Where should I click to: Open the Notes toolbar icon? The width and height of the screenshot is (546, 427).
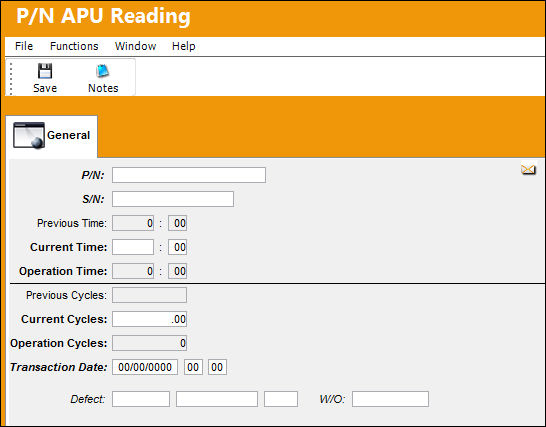click(x=103, y=71)
